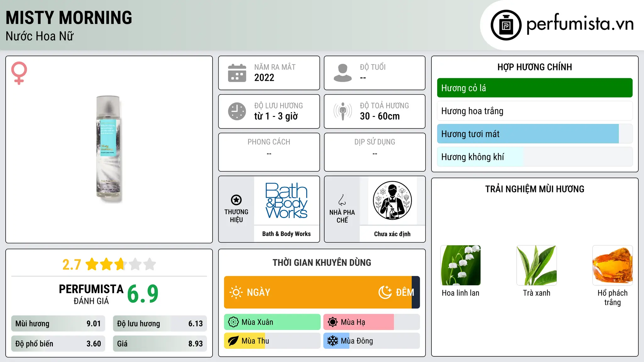
Task: Click the last grey rating star
Action: tap(150, 264)
